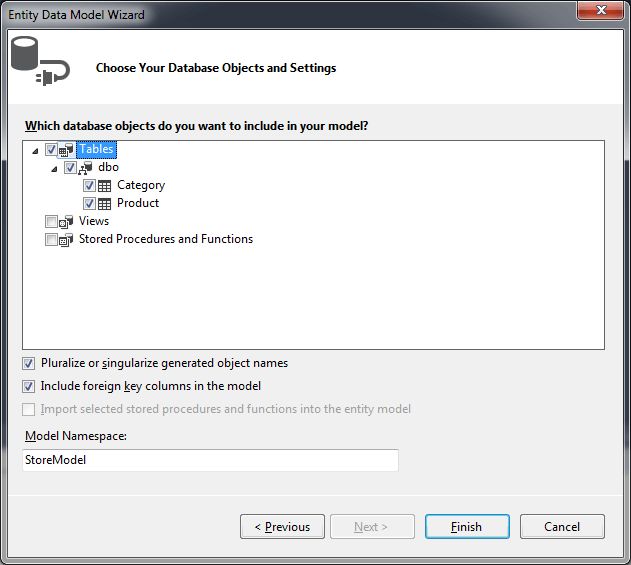Click the Product table grid icon

(x=105, y=204)
